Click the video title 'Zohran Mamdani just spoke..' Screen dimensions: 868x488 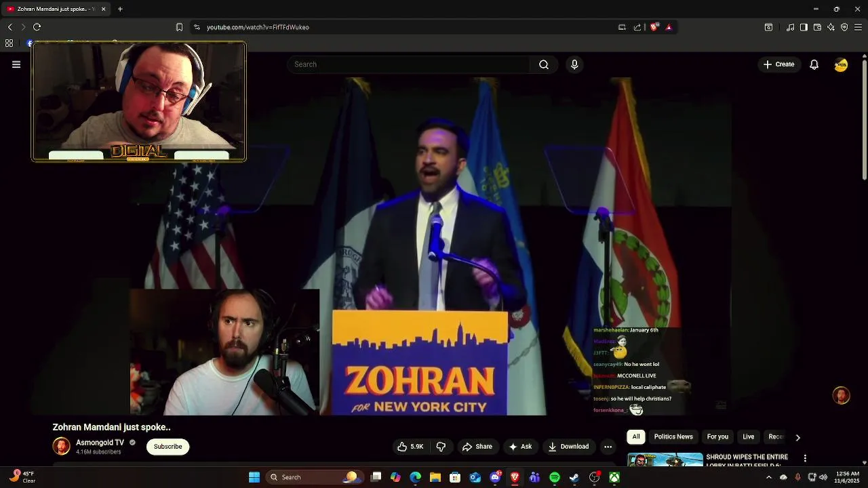tap(111, 428)
